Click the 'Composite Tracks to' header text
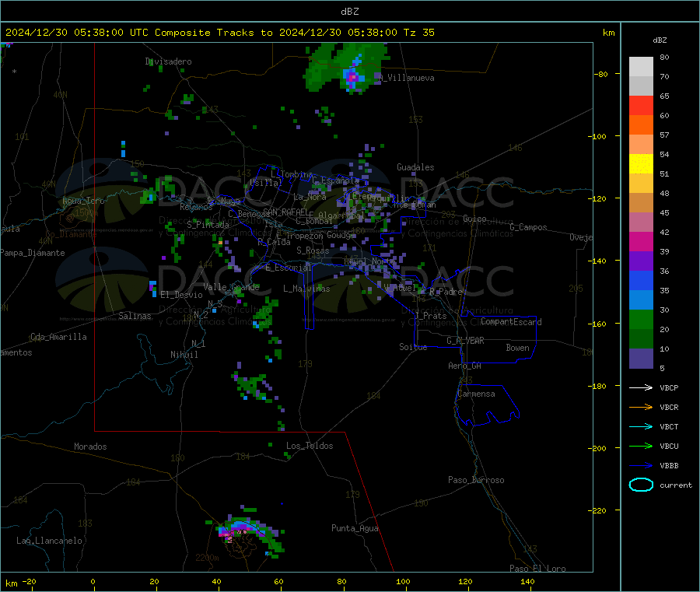700x592 pixels. [x=213, y=33]
